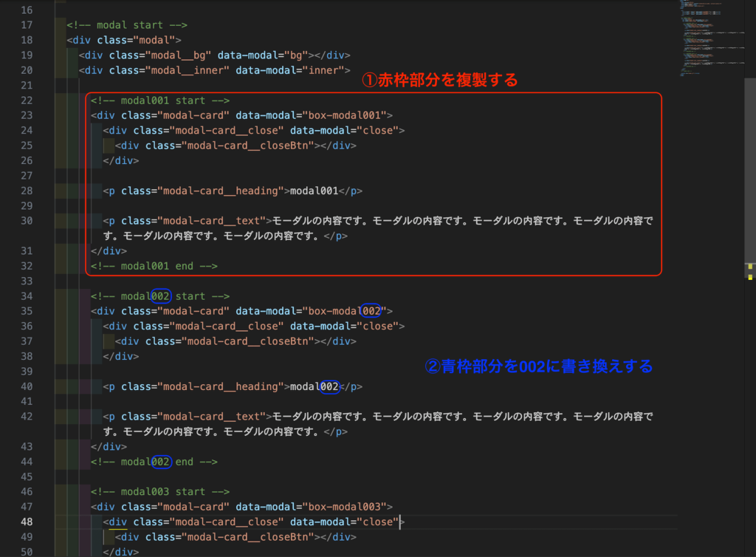Click circled 002 in box-modal002 on line 35
This screenshot has height=557, width=756.
tap(371, 311)
